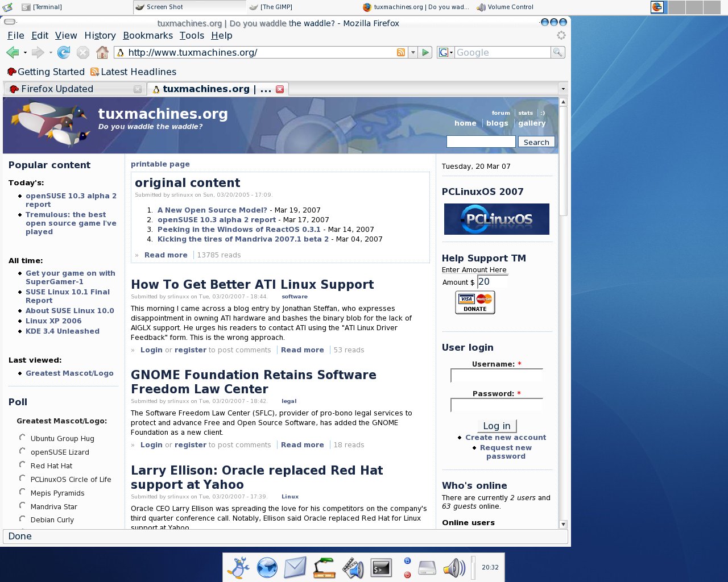Click the search magnifier button
This screenshot has width=728, height=582.
coord(558,52)
